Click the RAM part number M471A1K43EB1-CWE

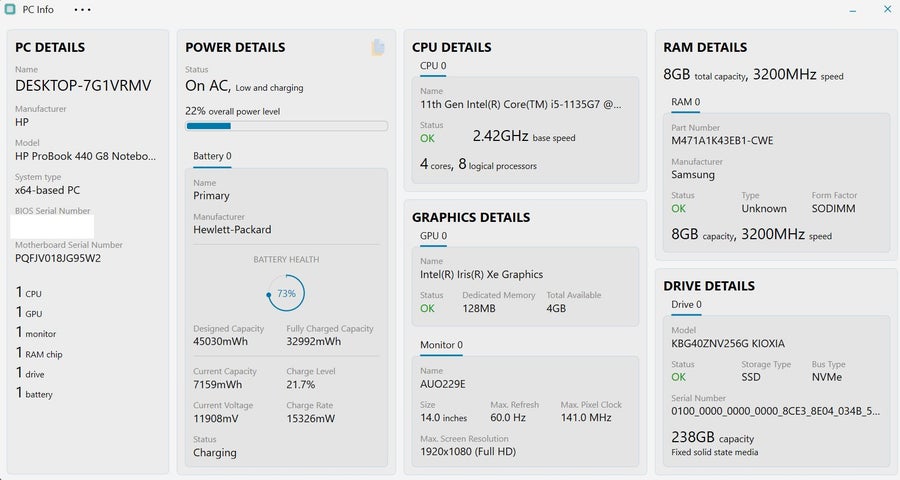coord(722,141)
